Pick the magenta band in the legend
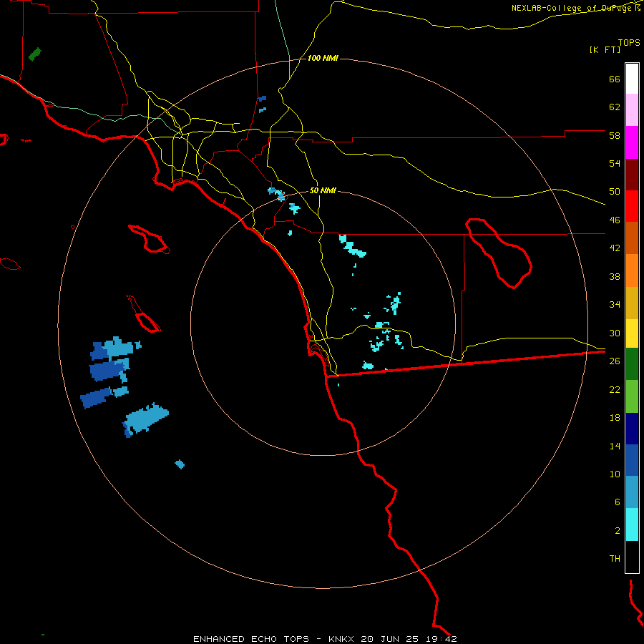 pyautogui.click(x=632, y=142)
